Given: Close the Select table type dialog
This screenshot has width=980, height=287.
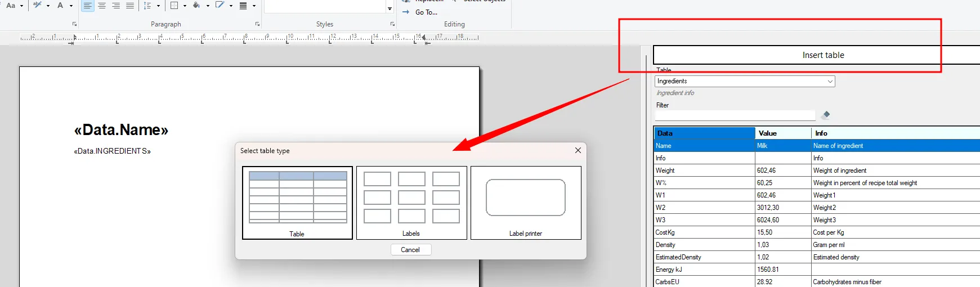Looking at the screenshot, I should 578,150.
